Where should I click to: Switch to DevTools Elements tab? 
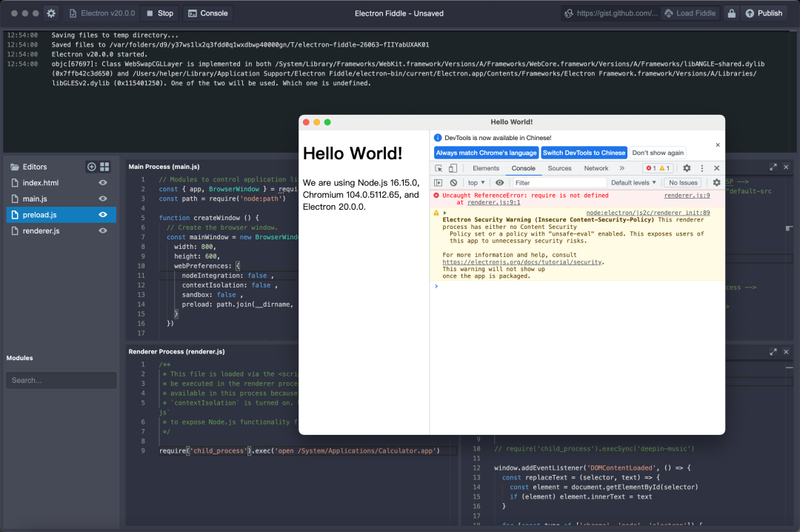(x=486, y=168)
